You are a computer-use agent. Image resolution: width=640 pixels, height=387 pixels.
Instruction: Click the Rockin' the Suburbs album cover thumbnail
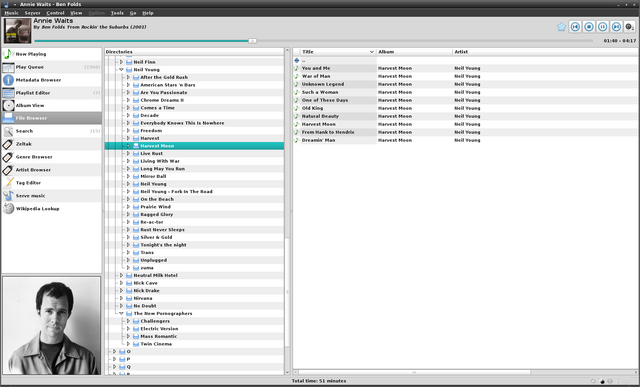click(x=18, y=31)
